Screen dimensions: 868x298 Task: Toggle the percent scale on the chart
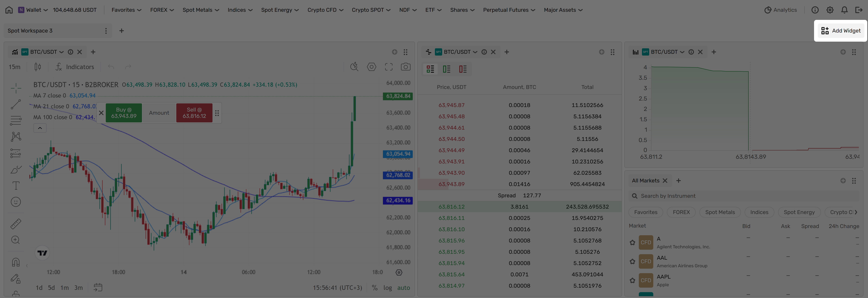[x=375, y=288]
